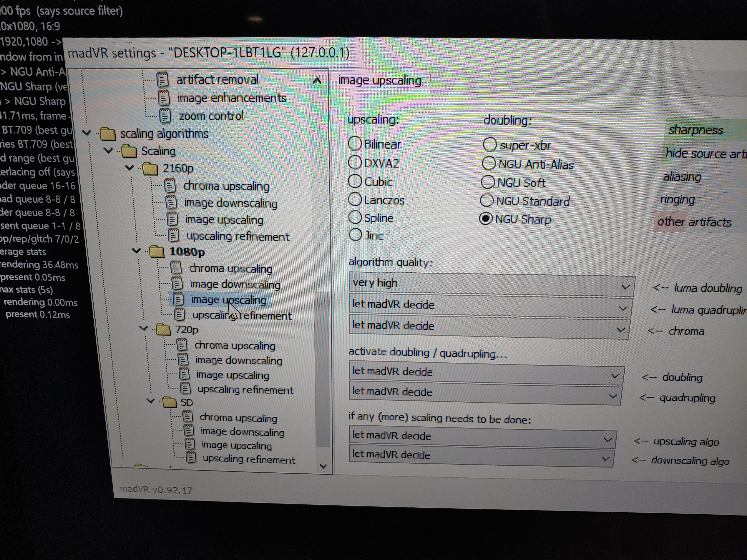Click the green sharpness rating label
Viewport: 747px width, 560px height.
pos(696,130)
